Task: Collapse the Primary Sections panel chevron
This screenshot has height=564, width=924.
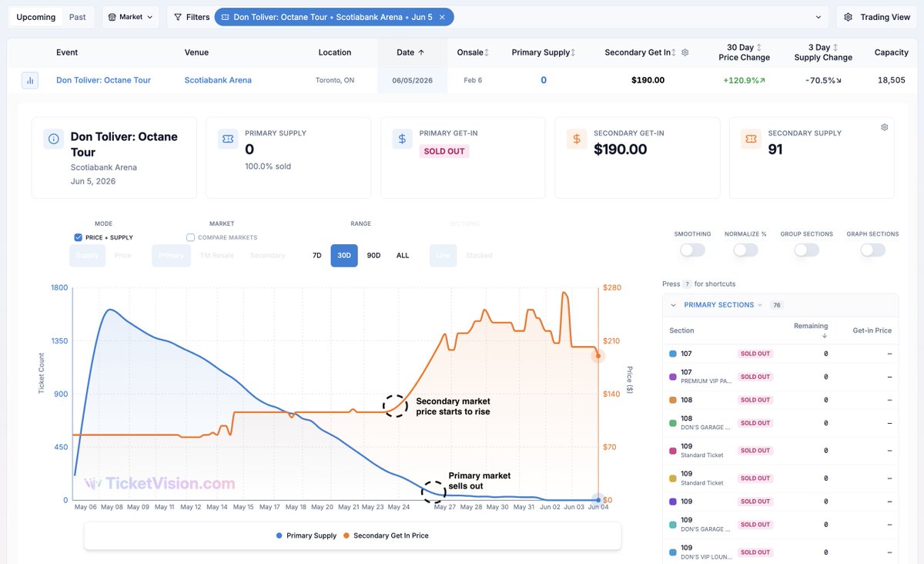Action: [673, 305]
